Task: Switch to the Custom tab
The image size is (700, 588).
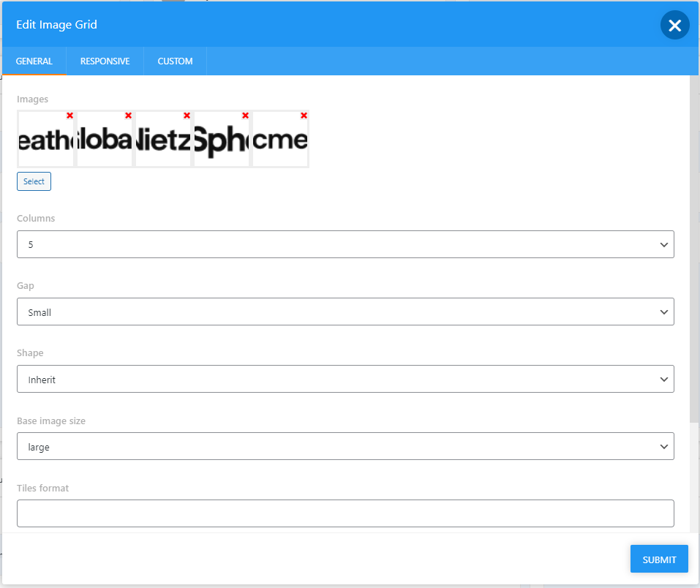Action: click(175, 61)
